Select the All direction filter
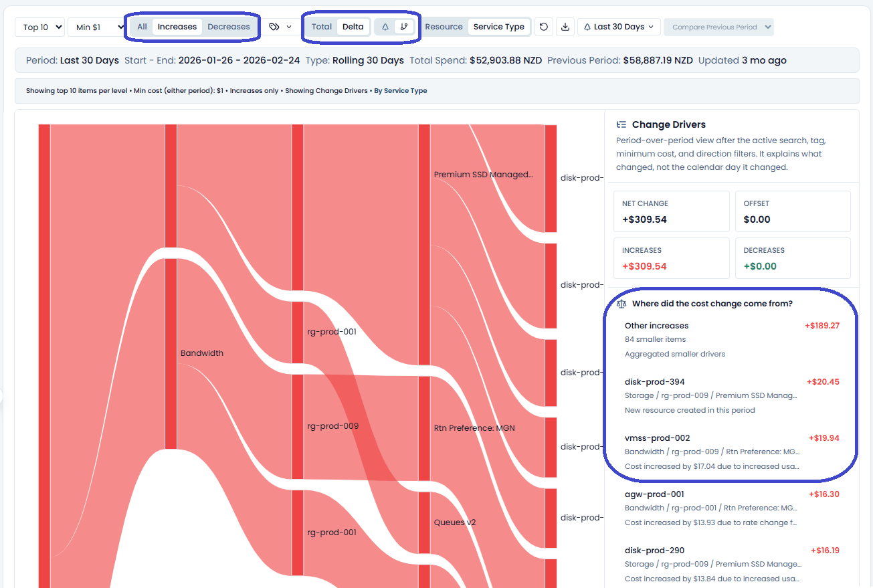 [142, 27]
